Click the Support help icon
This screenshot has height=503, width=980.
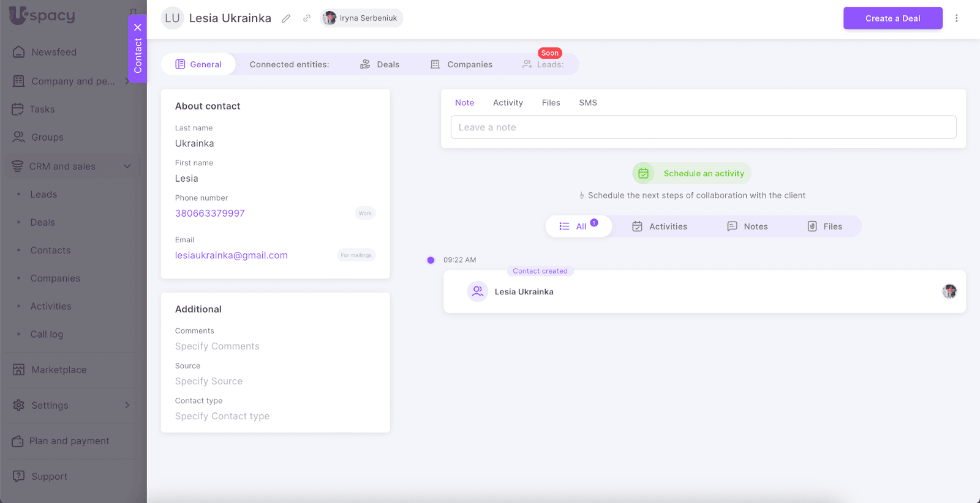tap(19, 476)
